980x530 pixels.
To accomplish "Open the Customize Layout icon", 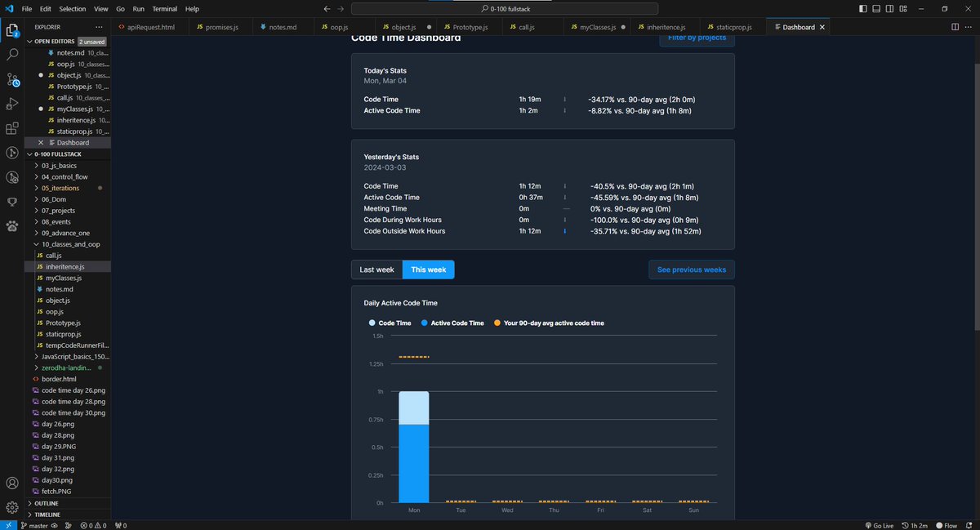I will click(x=902, y=8).
